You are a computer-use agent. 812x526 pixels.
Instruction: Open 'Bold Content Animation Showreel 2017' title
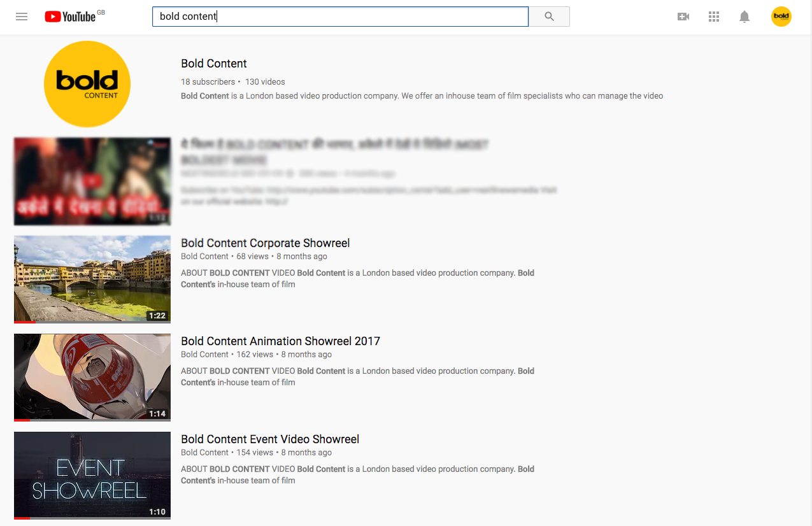click(280, 341)
